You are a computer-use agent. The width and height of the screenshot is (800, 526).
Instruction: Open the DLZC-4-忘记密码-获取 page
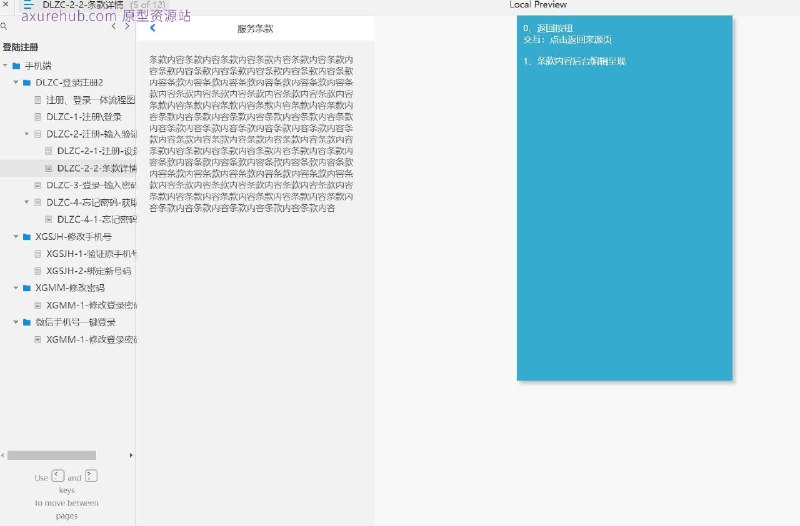click(x=91, y=202)
